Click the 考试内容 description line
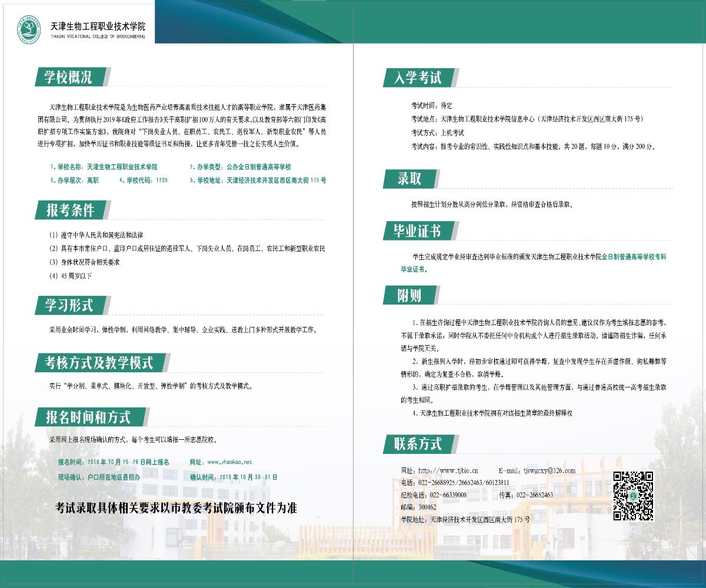The height and width of the screenshot is (588, 706). tap(534, 146)
